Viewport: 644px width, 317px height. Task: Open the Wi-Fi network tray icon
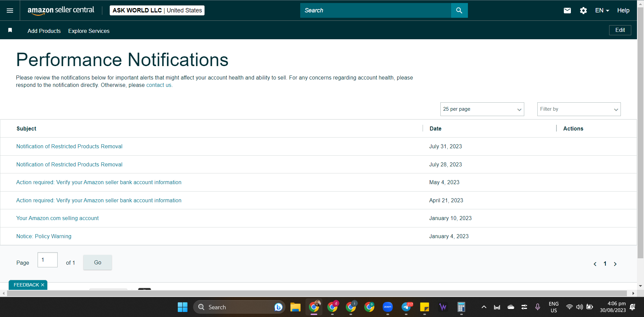[x=569, y=307]
